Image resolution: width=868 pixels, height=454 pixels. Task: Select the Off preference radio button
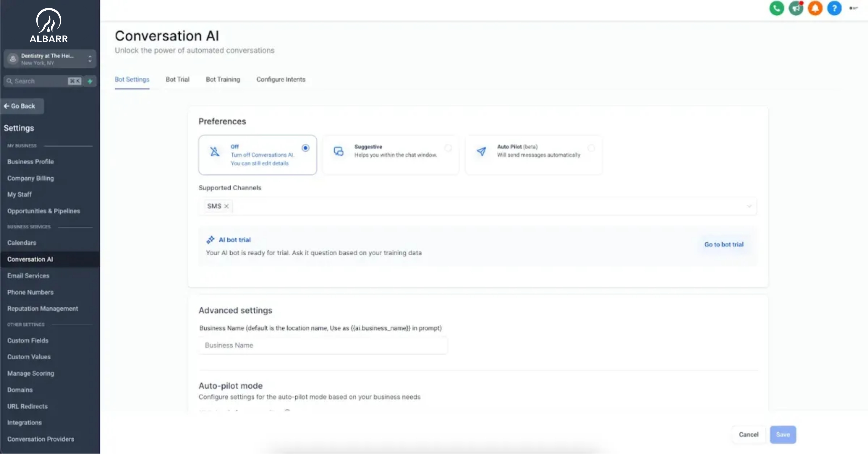[305, 148]
